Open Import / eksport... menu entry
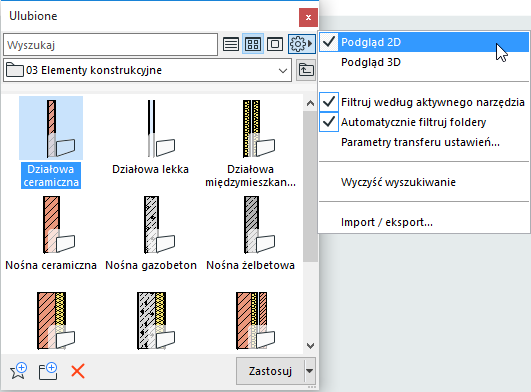The height and width of the screenshot is (392, 531). click(424, 222)
